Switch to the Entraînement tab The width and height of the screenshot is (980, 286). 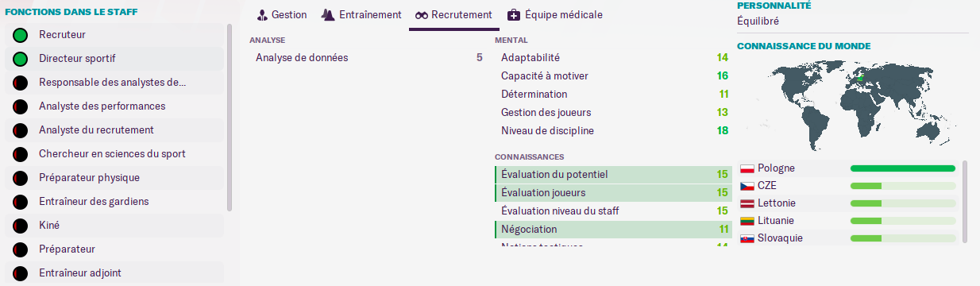[361, 15]
